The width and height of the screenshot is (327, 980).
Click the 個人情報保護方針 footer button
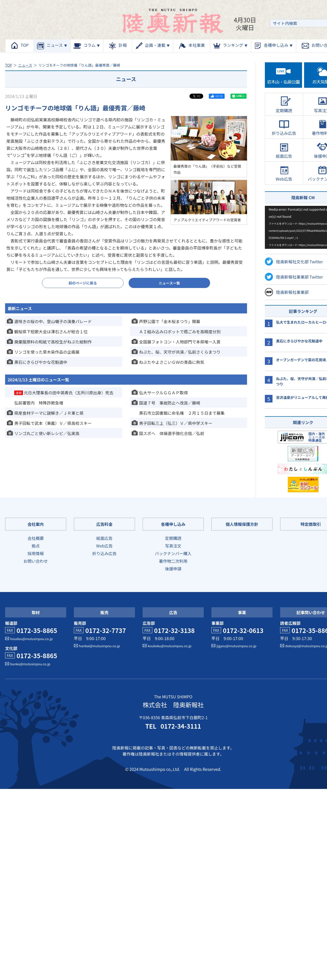[x=242, y=524]
